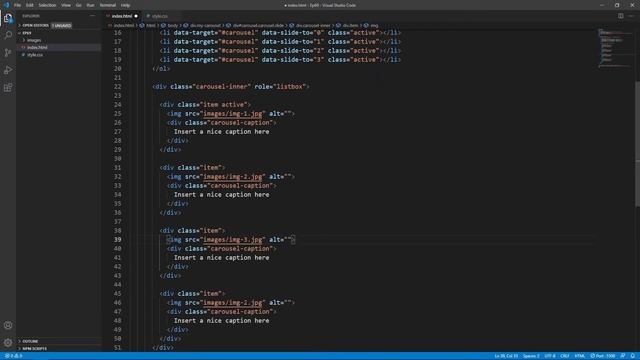
Task: Open the Selection menu
Action: [47, 5]
